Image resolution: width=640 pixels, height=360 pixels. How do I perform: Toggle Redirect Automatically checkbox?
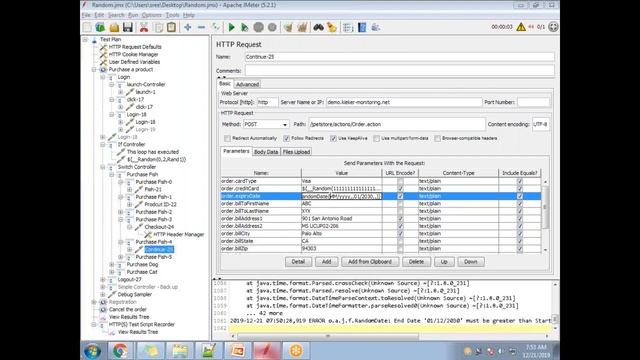coord(227,138)
